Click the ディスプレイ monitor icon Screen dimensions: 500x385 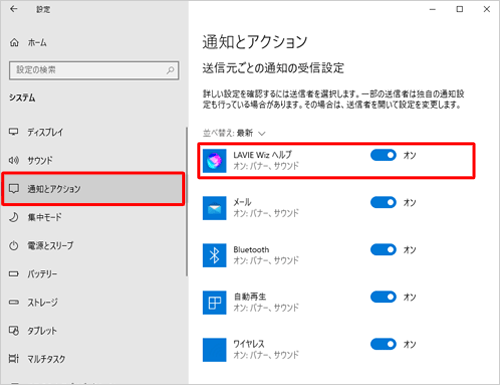(x=14, y=132)
